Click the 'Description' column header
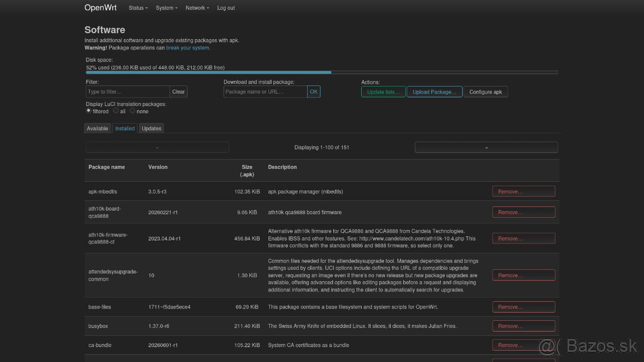The height and width of the screenshot is (362, 644). [282, 167]
